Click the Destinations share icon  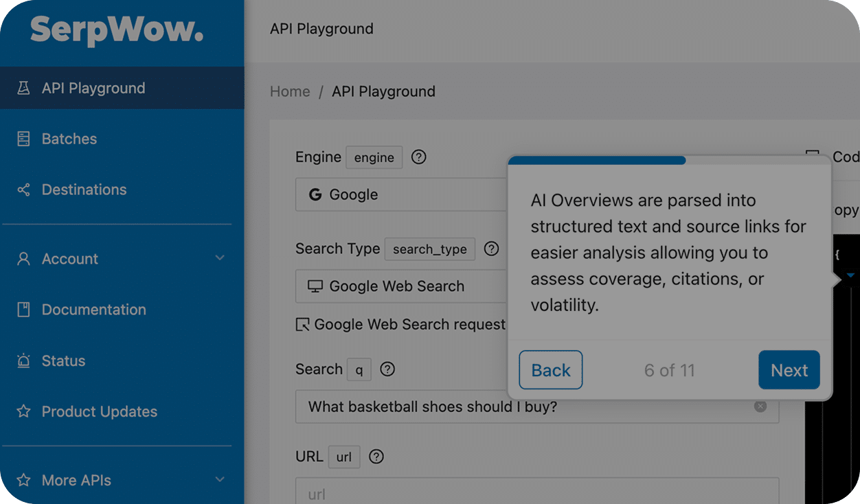[x=23, y=190]
